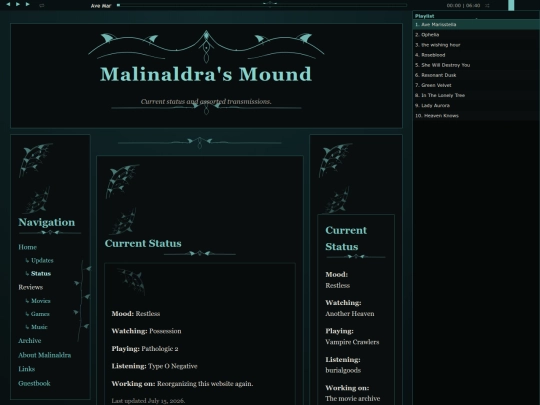540x405 pixels.
Task: Toggle shuffle next to the time display
Action: point(487,5)
